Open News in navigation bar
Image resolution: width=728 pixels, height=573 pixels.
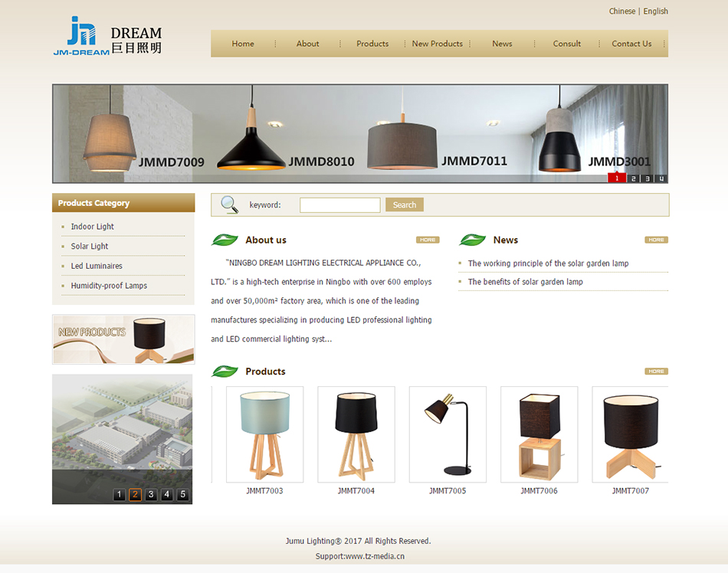[x=502, y=44]
